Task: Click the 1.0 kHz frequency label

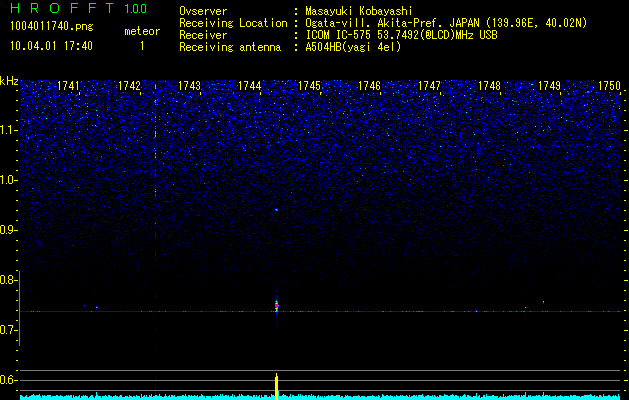Action: (x=9, y=180)
